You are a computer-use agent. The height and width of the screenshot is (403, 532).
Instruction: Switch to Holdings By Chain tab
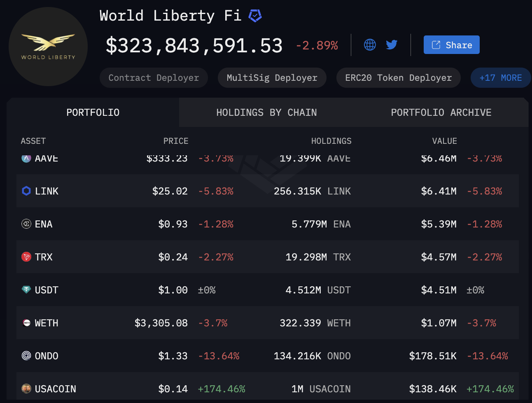point(266,112)
